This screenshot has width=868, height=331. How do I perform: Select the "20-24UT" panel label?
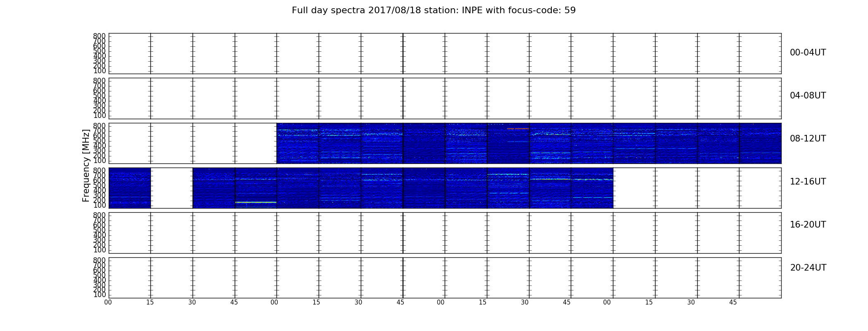(808, 268)
